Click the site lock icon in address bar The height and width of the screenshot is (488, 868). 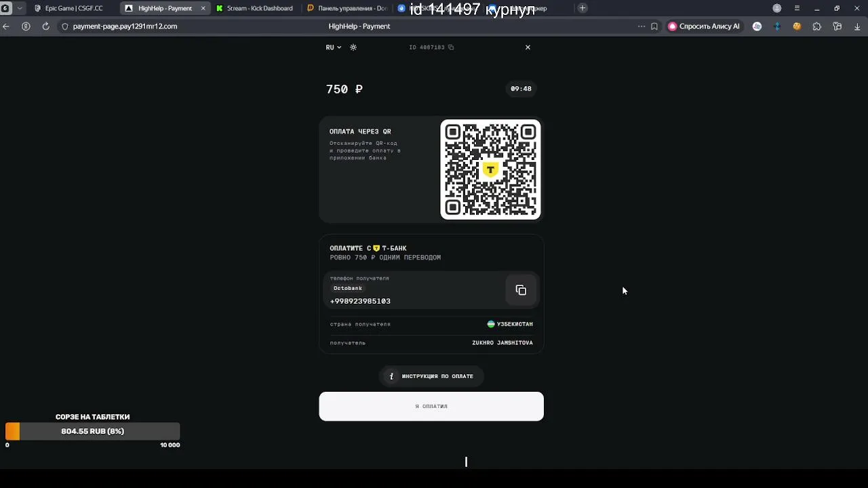click(x=65, y=26)
